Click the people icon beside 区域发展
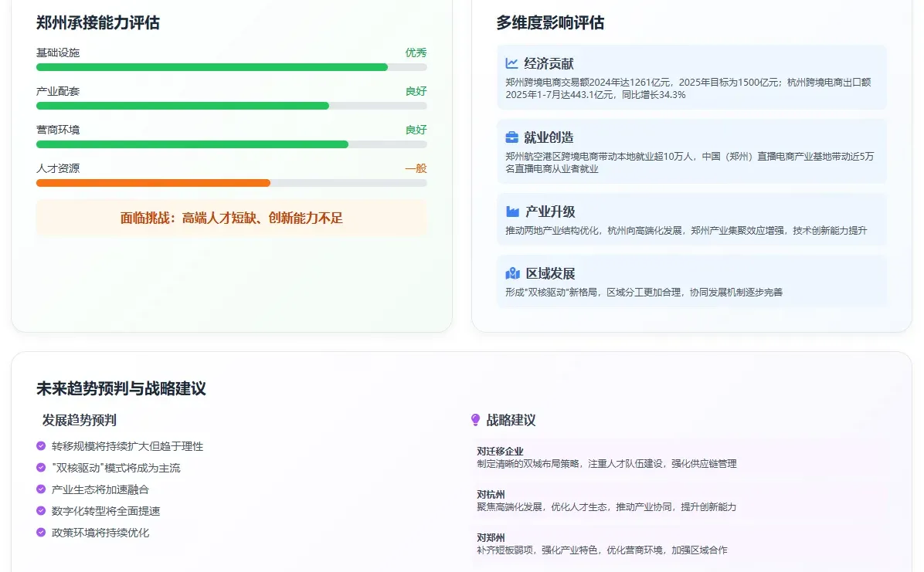The width and height of the screenshot is (924, 572). click(x=511, y=273)
